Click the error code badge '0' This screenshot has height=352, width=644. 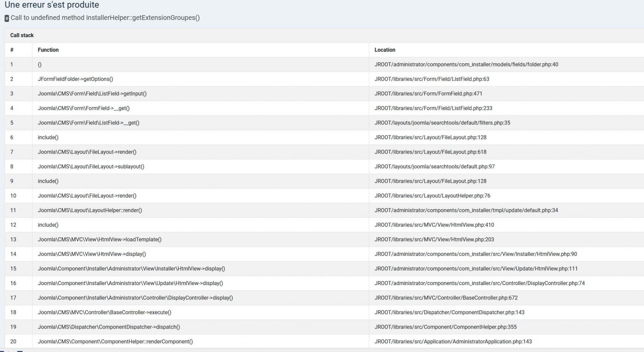click(7, 18)
